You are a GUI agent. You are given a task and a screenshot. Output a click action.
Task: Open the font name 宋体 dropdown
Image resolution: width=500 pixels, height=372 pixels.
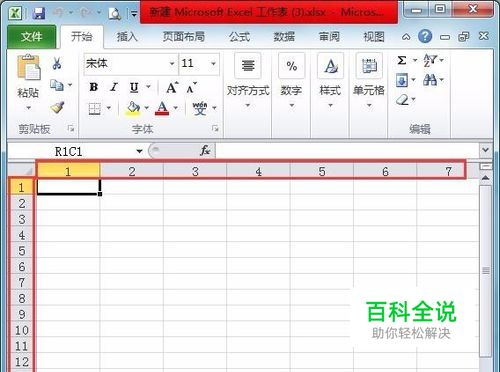172,63
